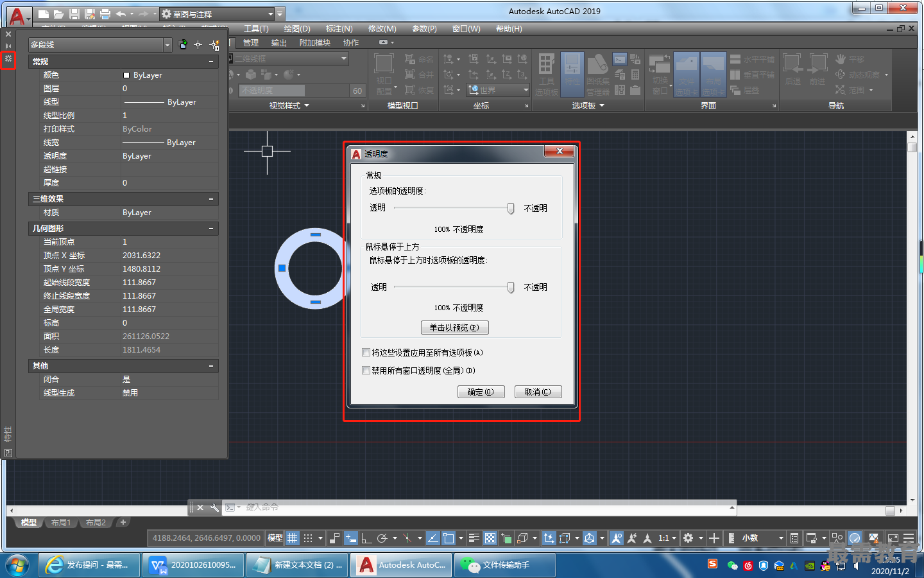This screenshot has height=578, width=924.
Task: Open the 修改(M) menu
Action: coord(382,29)
